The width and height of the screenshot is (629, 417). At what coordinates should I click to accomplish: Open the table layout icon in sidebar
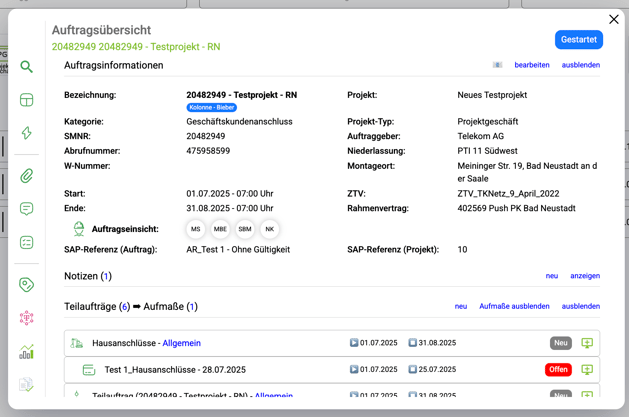tap(27, 100)
